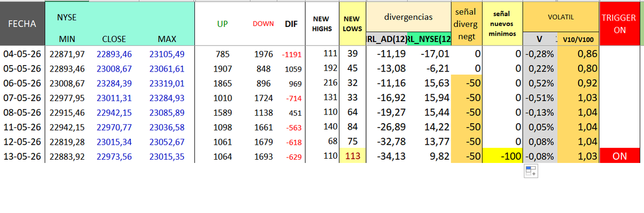The width and height of the screenshot is (644, 213).
Task: Select the MAX column header
Action: (167, 39)
